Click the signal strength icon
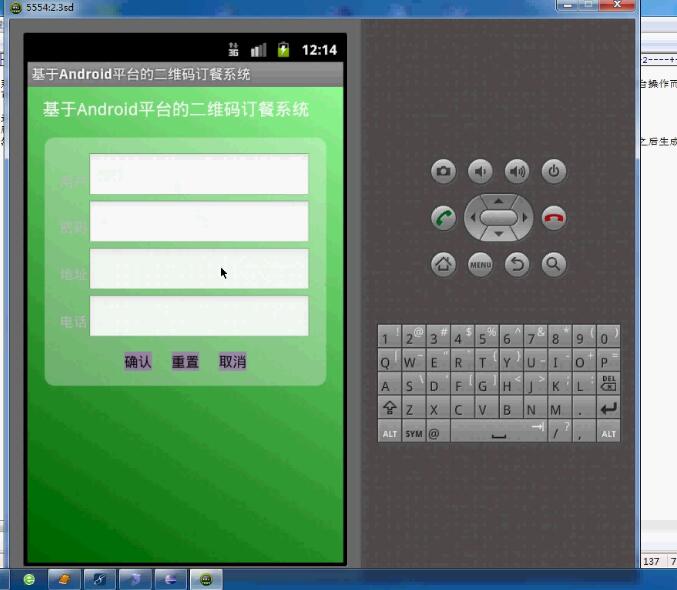The width and height of the screenshot is (677, 590). pos(258,50)
